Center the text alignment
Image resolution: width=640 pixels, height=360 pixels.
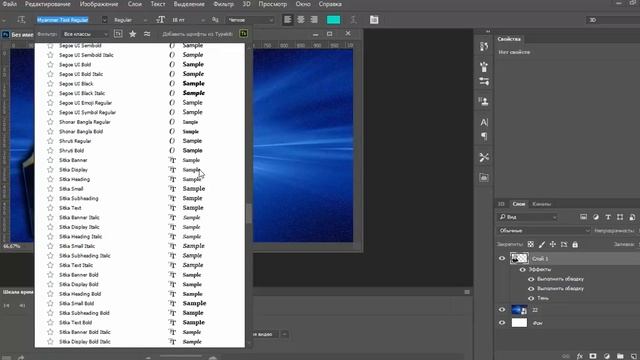301,20
